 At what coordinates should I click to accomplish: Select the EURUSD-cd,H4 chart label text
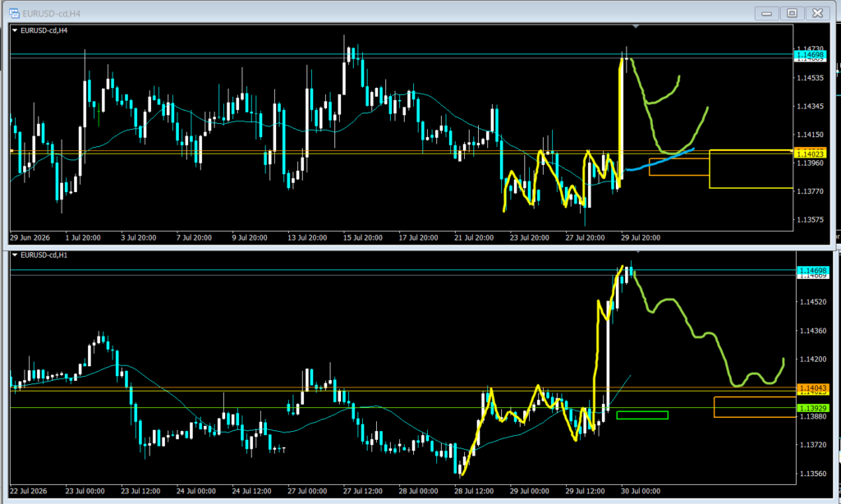pos(44,30)
